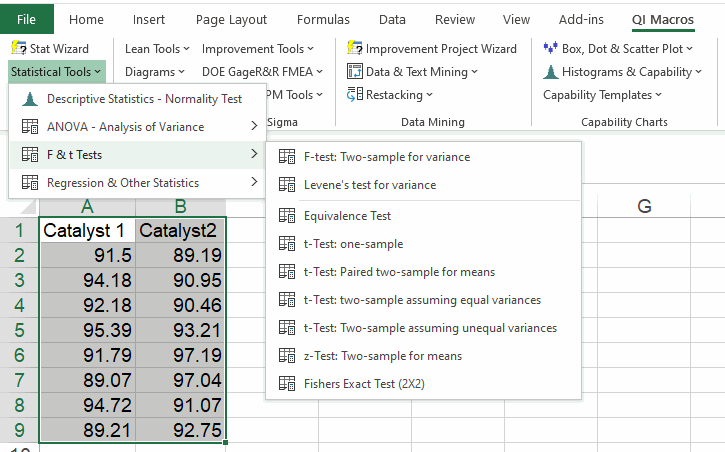Viewport: 725px width, 452px height.
Task: Switch to the Formulas ribbon tab
Action: coord(323,19)
